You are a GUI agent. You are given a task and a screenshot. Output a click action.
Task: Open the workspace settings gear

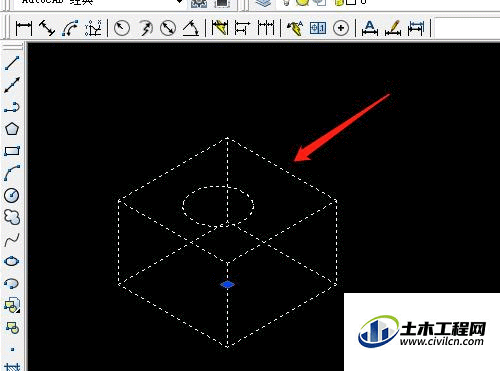click(199, 3)
